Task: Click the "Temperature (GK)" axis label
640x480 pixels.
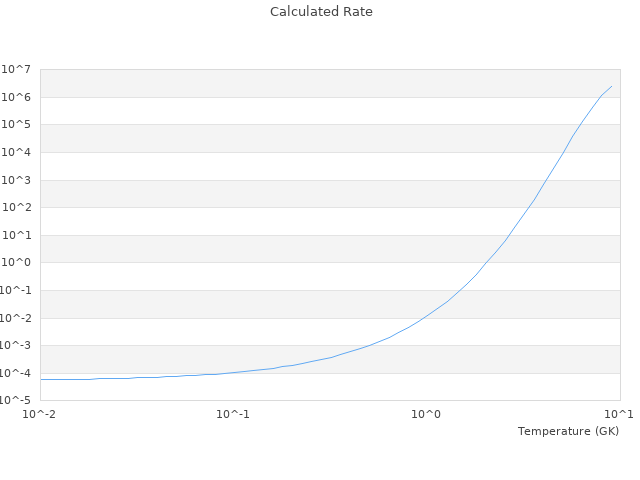Action: click(568, 431)
